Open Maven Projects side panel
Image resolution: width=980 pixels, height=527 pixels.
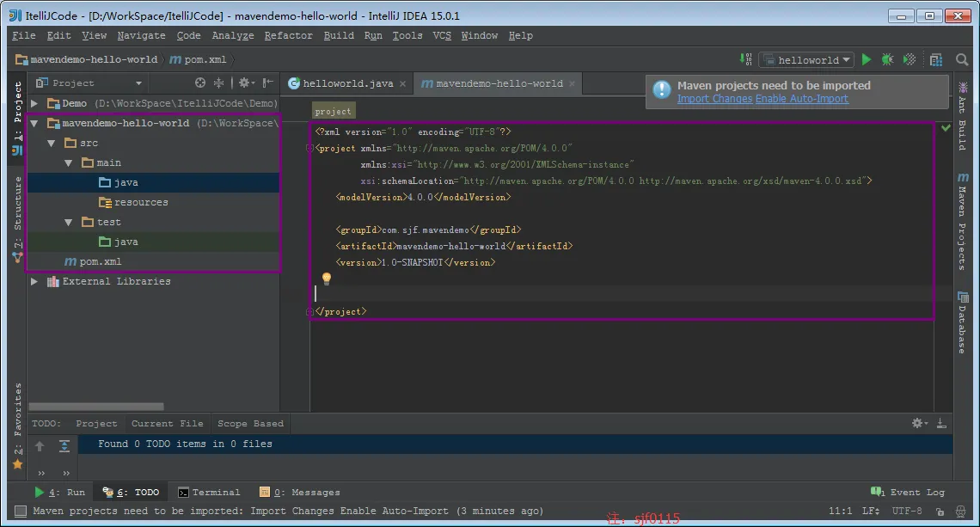tap(963, 221)
